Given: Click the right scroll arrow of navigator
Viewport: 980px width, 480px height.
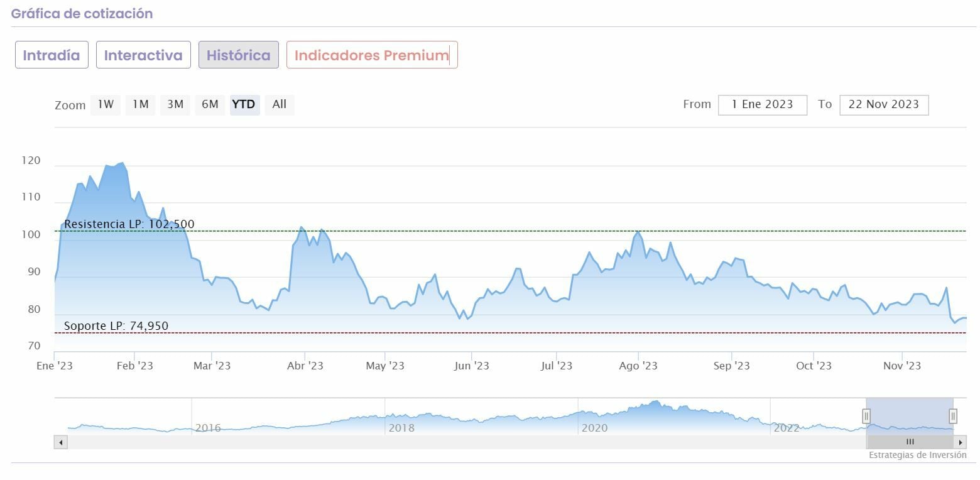Looking at the screenshot, I should [961, 442].
